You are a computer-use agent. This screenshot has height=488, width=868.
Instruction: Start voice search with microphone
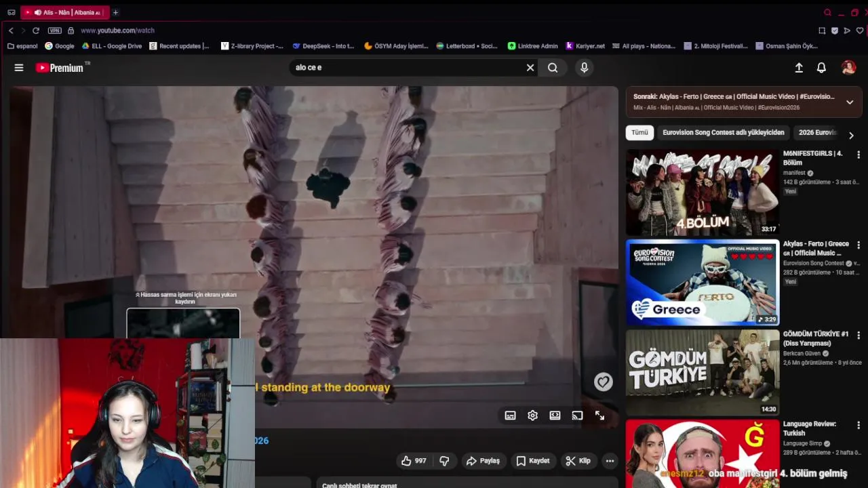[584, 68]
